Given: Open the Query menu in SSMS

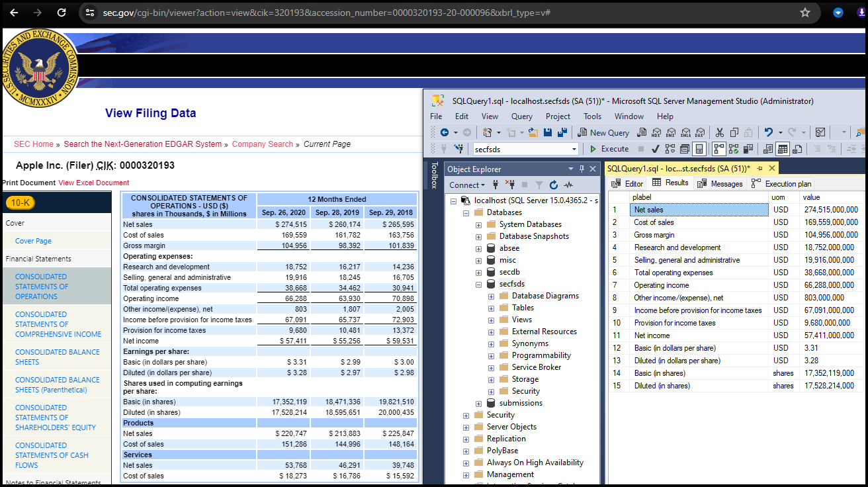Looking at the screenshot, I should pos(521,116).
